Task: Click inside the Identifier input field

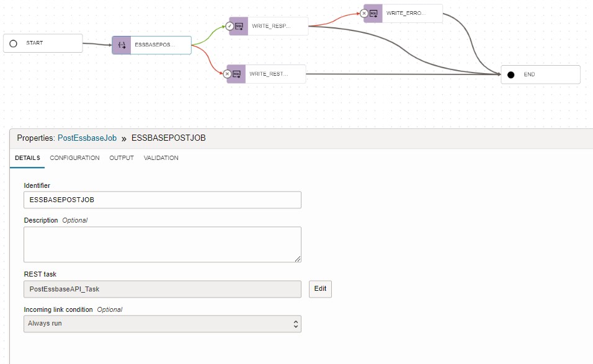Action: click(x=161, y=199)
